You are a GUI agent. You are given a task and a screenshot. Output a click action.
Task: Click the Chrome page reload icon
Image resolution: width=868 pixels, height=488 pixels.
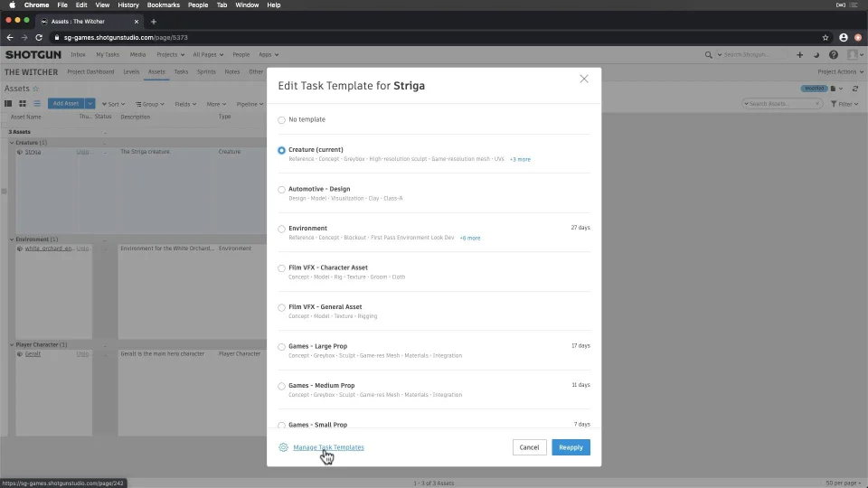39,38
